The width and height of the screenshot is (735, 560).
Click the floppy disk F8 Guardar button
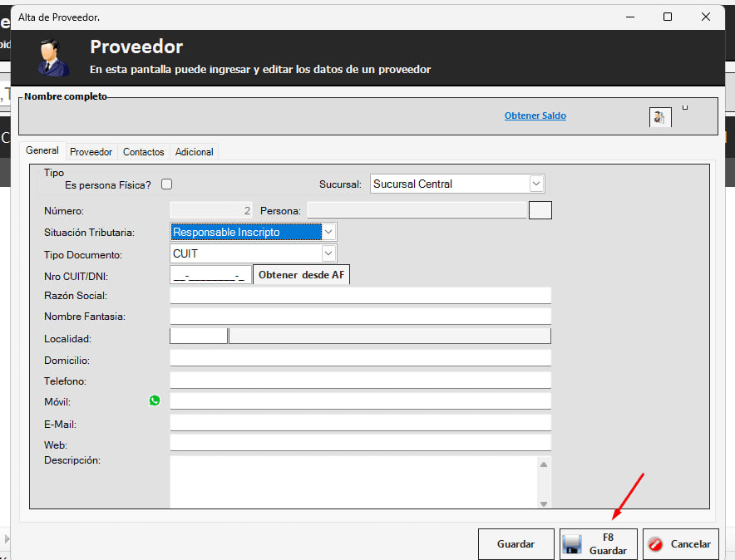598,544
